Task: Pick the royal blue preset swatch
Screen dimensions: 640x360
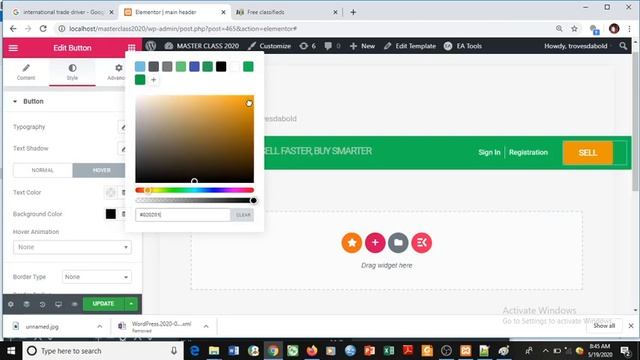Action: tap(194, 67)
